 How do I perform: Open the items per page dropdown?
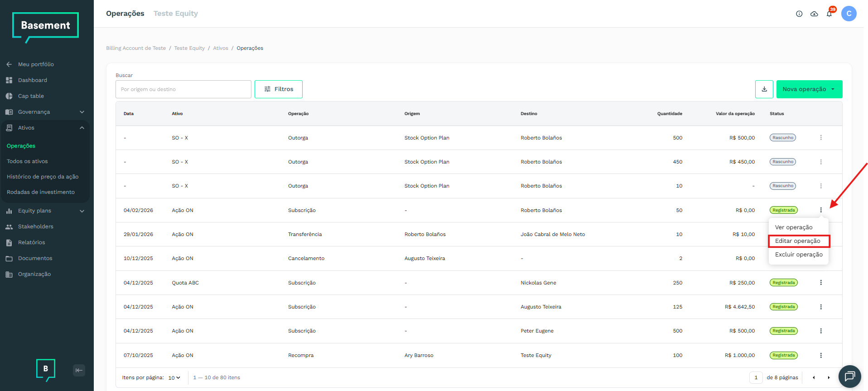click(x=174, y=378)
